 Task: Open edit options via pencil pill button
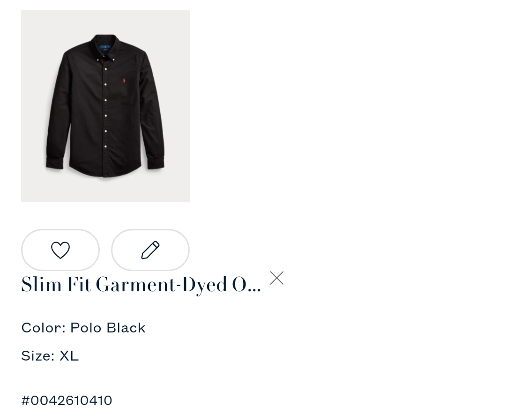tap(150, 250)
